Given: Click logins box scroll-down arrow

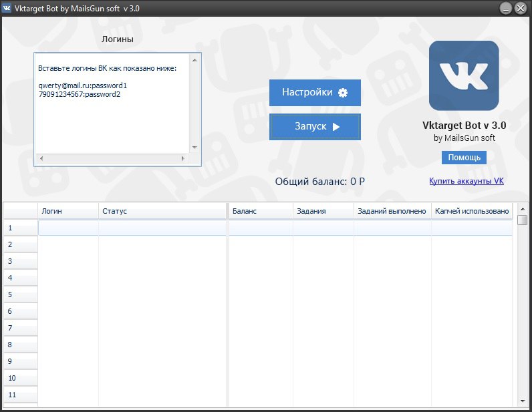Looking at the screenshot, I should (194, 147).
